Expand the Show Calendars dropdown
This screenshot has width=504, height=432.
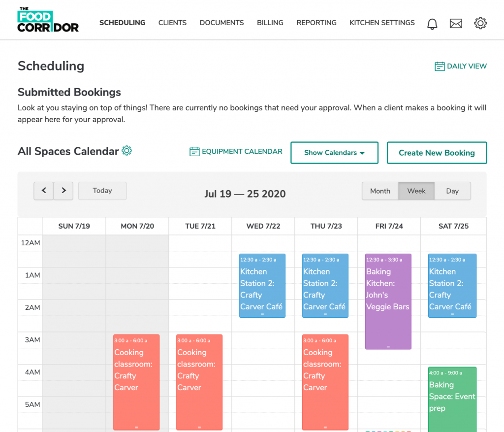coord(334,153)
